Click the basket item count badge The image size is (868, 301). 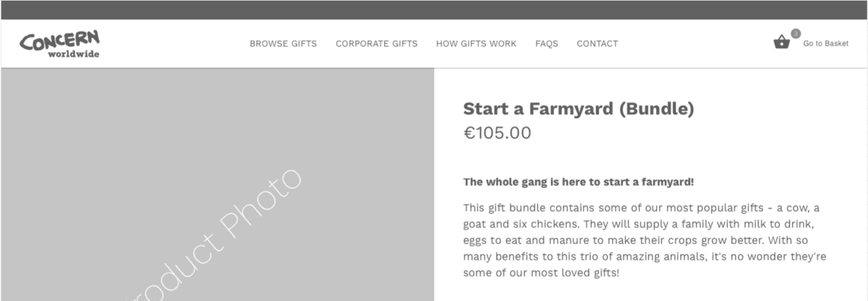[x=795, y=34]
